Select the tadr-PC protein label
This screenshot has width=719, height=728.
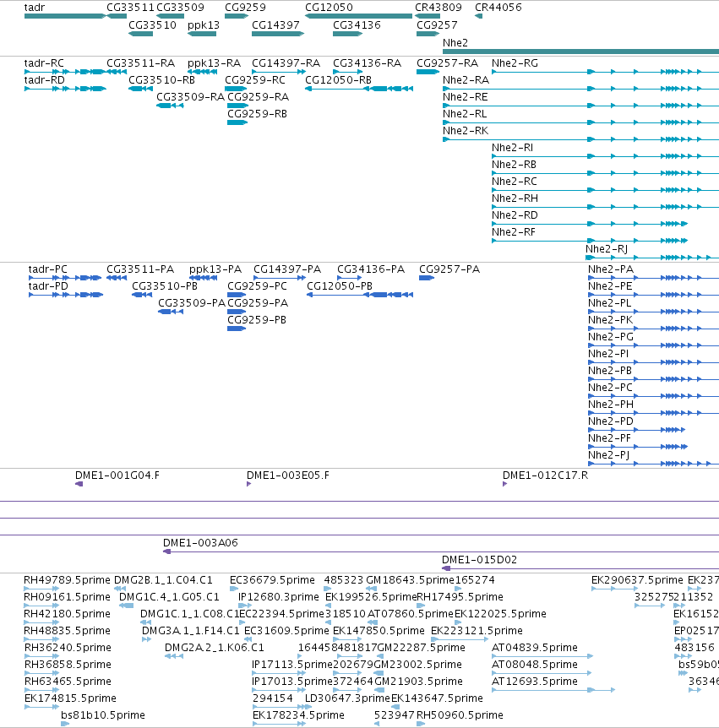point(48,269)
